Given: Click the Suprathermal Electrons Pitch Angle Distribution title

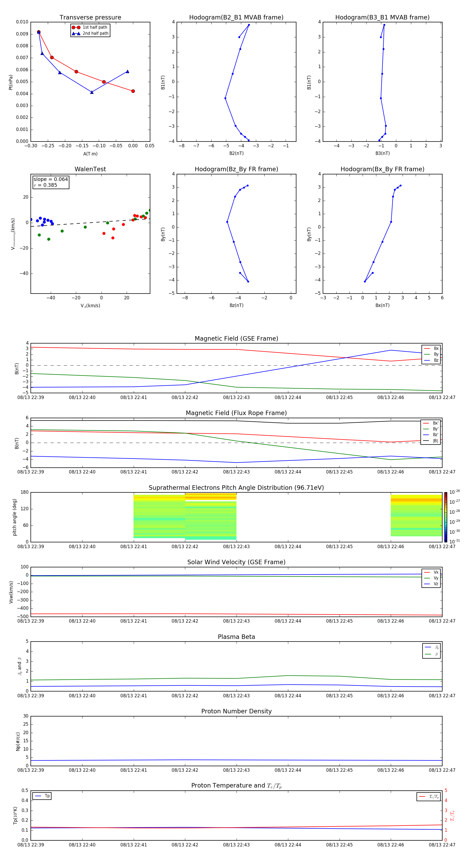Looking at the screenshot, I should [x=236, y=488].
